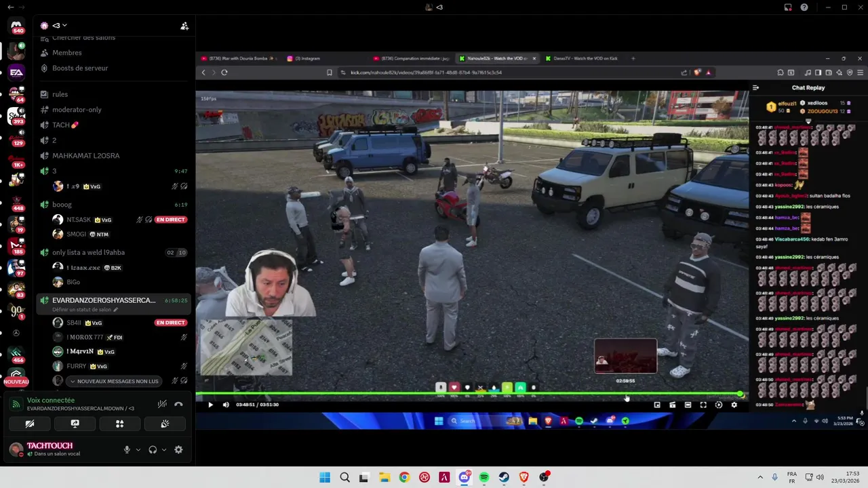868x488 pixels.
Task: Join only lista a weld l9ahba channel
Action: [x=88, y=252]
